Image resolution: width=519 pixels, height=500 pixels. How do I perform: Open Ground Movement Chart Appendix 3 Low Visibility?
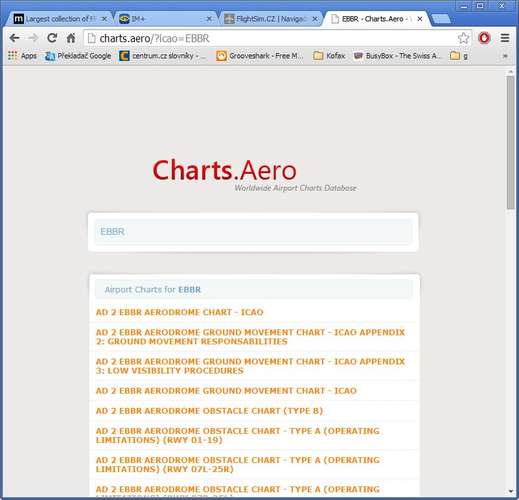(x=250, y=366)
